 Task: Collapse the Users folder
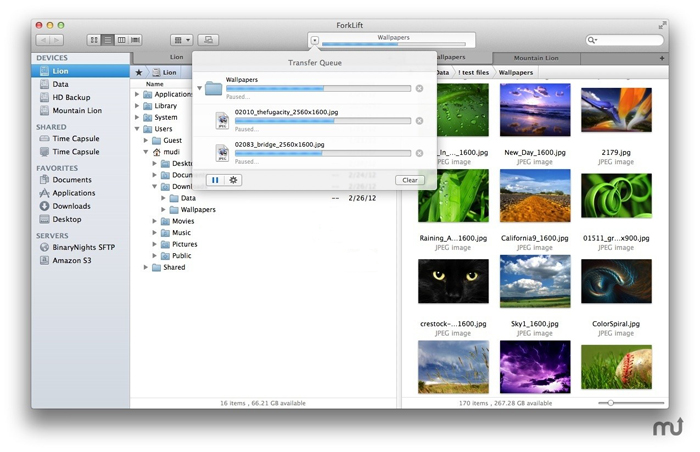[137, 129]
